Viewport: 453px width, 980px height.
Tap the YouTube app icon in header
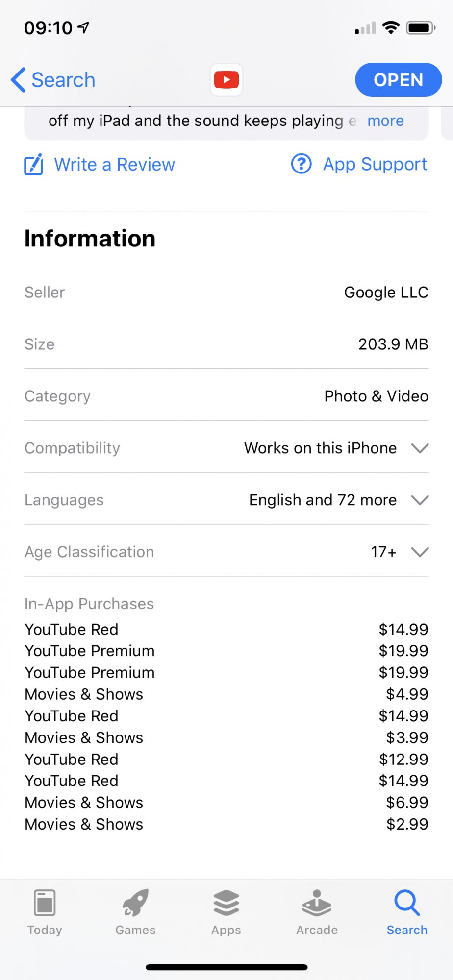226,79
